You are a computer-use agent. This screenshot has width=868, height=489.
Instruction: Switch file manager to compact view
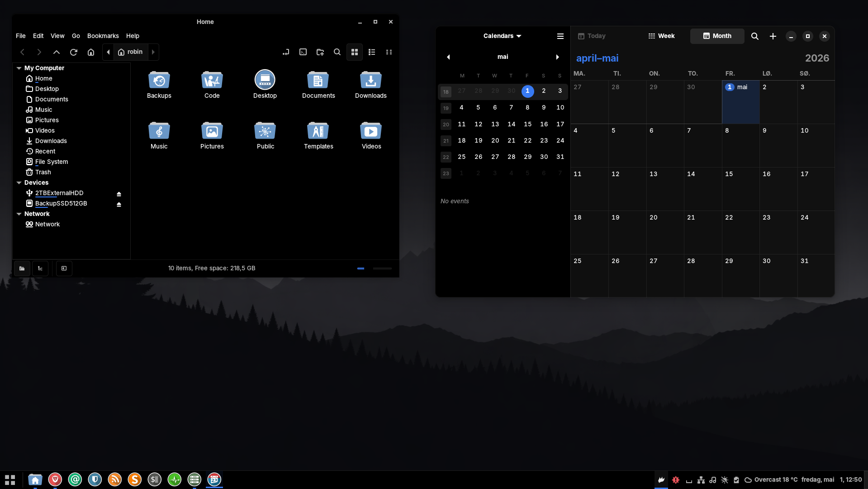coord(389,52)
